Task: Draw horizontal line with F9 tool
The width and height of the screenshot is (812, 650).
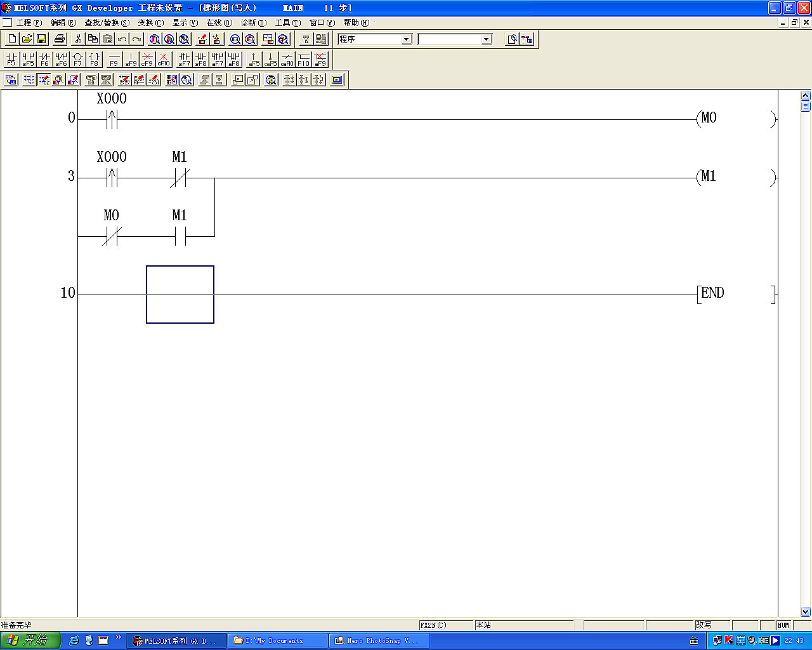Action: coord(114,60)
